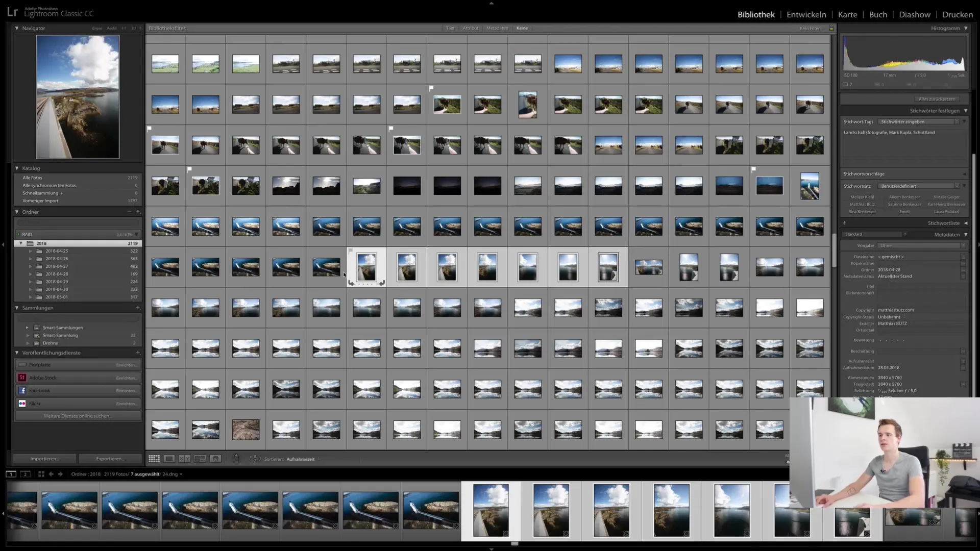The width and height of the screenshot is (980, 551).
Task: Click the Ordner search field
Action: [x=78, y=222]
